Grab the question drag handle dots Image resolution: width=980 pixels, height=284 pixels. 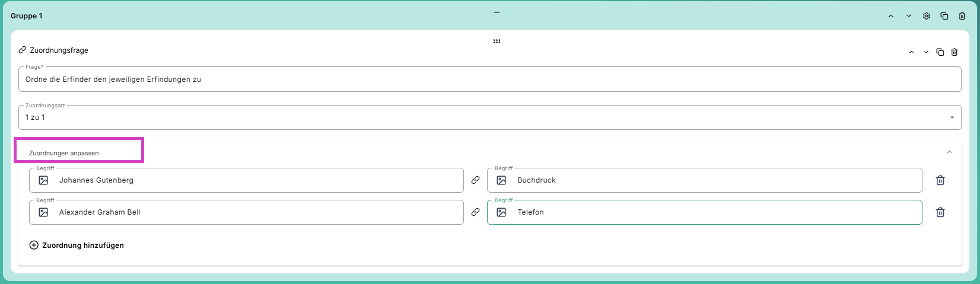tap(497, 42)
